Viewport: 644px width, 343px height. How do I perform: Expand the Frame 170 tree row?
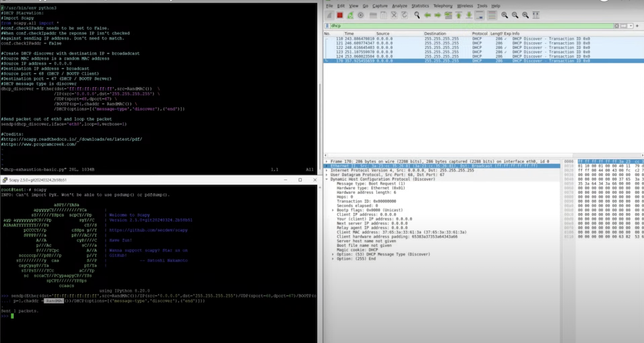click(x=326, y=162)
